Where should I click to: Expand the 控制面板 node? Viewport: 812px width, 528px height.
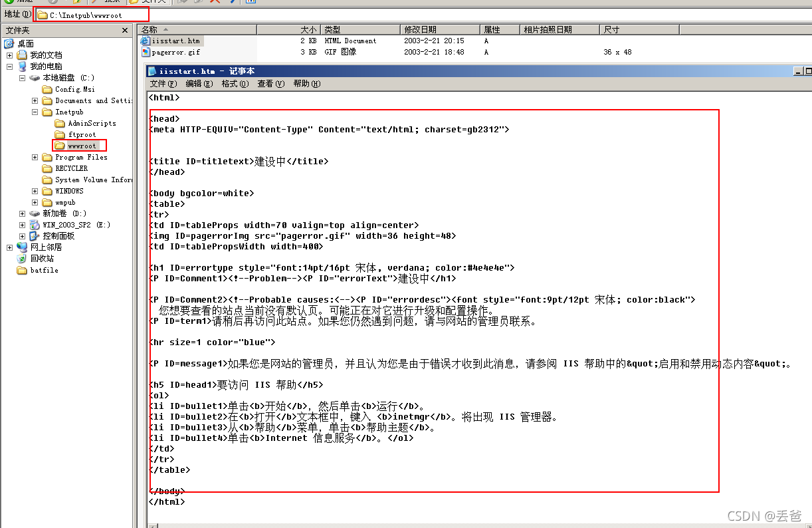pyautogui.click(x=22, y=236)
